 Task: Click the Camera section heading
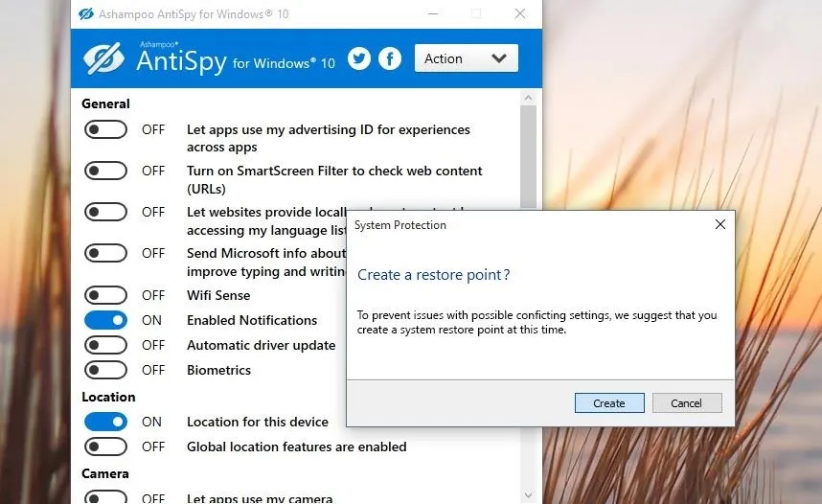click(x=104, y=473)
